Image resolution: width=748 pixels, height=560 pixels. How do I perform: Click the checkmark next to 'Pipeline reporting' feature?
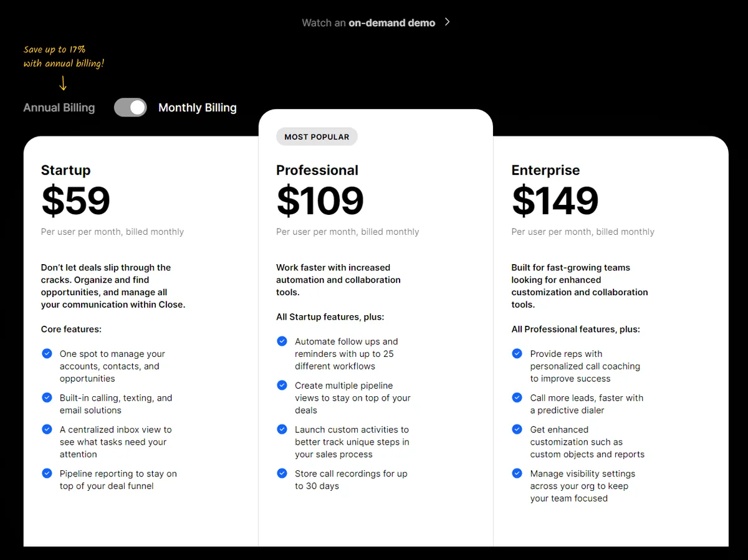(47, 473)
